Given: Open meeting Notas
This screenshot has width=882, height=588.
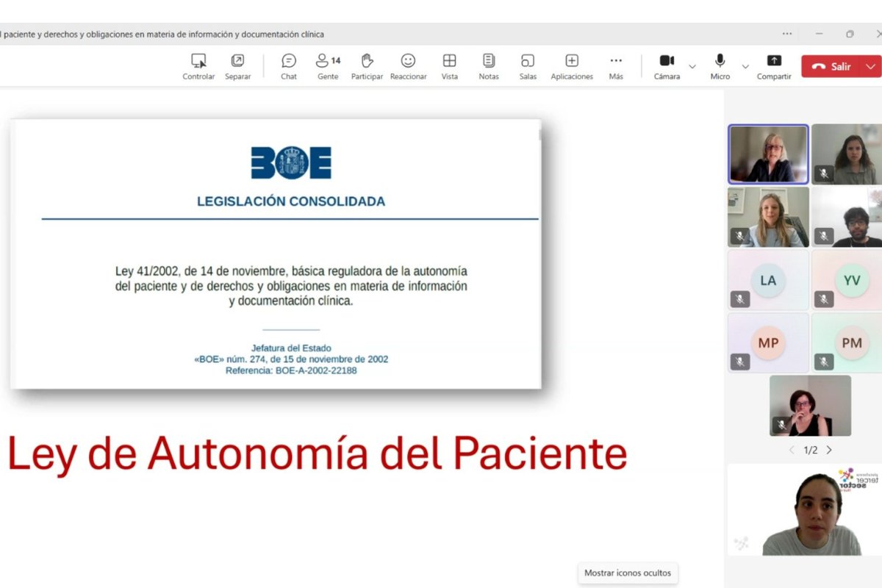Looking at the screenshot, I should pos(488,65).
